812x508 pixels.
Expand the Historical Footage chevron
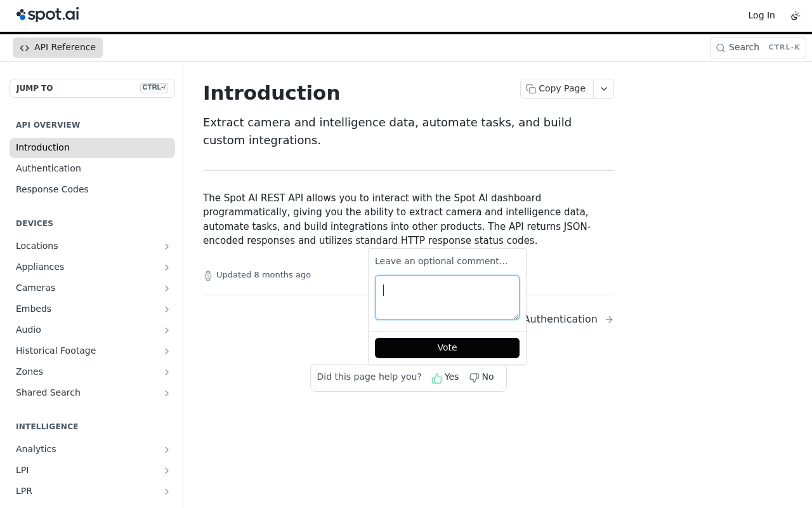click(167, 351)
